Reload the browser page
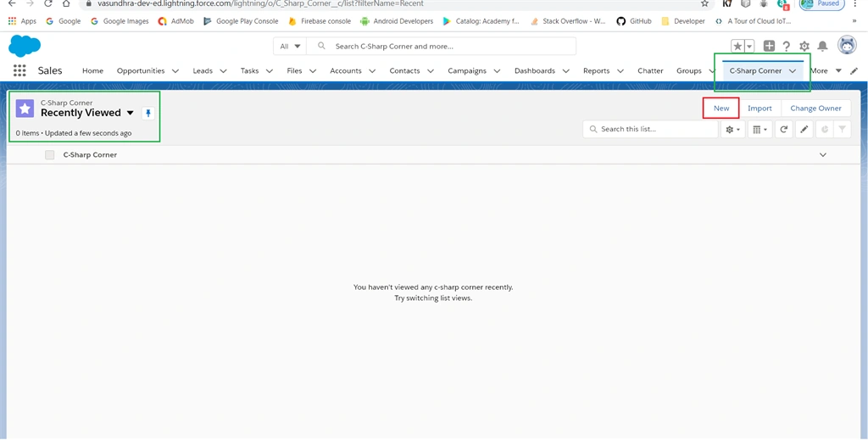 [x=48, y=3]
